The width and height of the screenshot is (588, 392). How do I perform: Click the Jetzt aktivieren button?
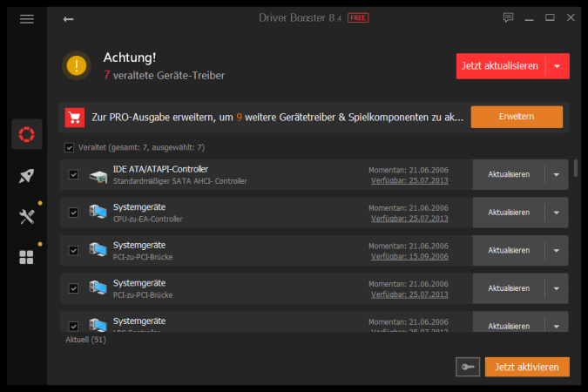click(527, 367)
